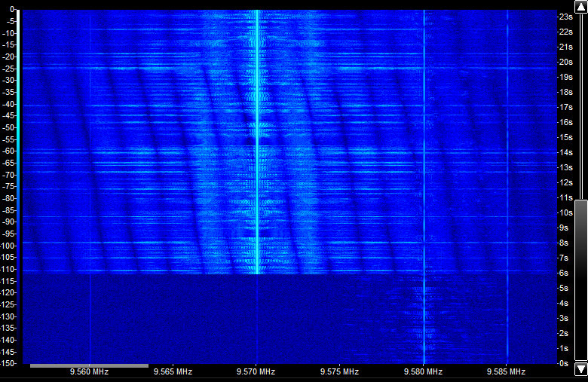The width and height of the screenshot is (588, 382).
Task: Click the -125 dB scale label
Action: click(8, 305)
